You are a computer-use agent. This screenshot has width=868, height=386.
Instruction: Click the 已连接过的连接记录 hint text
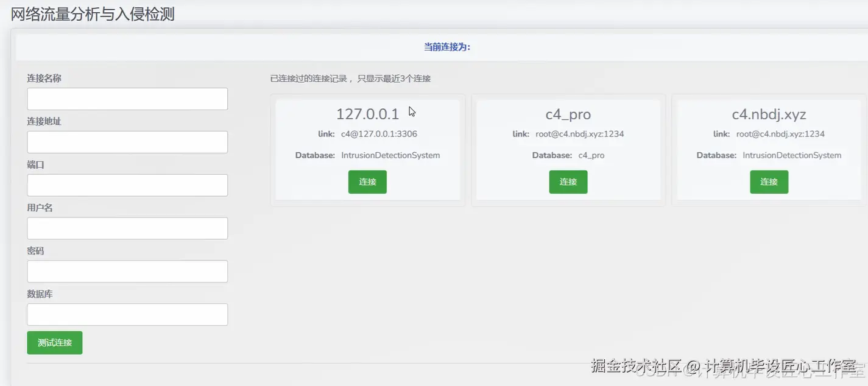350,78
